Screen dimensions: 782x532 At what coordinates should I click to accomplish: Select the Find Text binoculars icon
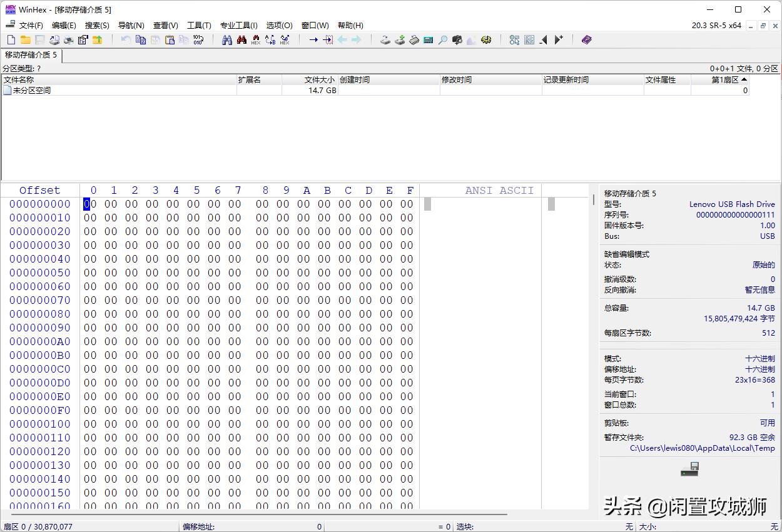click(x=228, y=39)
